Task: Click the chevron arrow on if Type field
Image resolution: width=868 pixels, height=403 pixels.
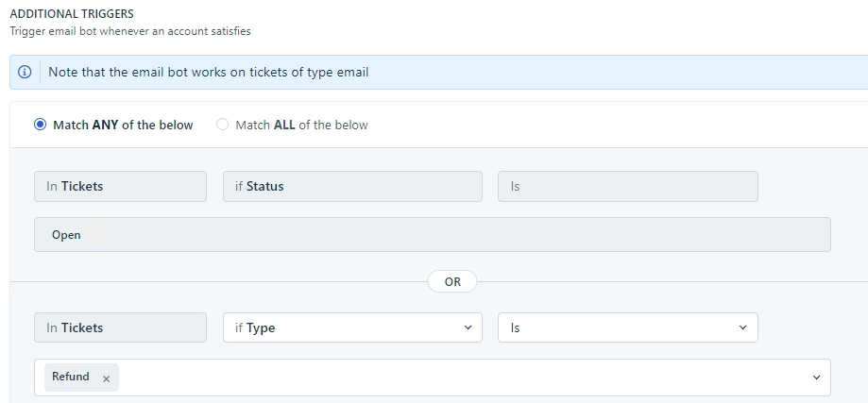Action: pos(468,327)
